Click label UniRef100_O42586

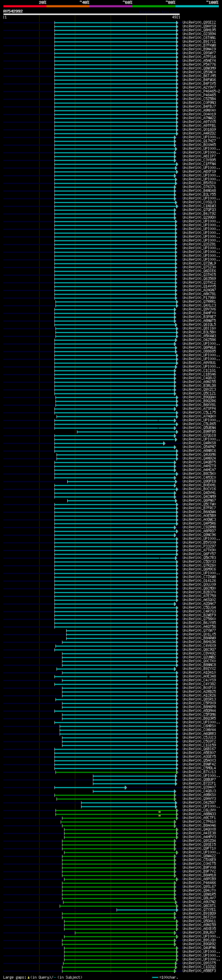tap(199, 340)
